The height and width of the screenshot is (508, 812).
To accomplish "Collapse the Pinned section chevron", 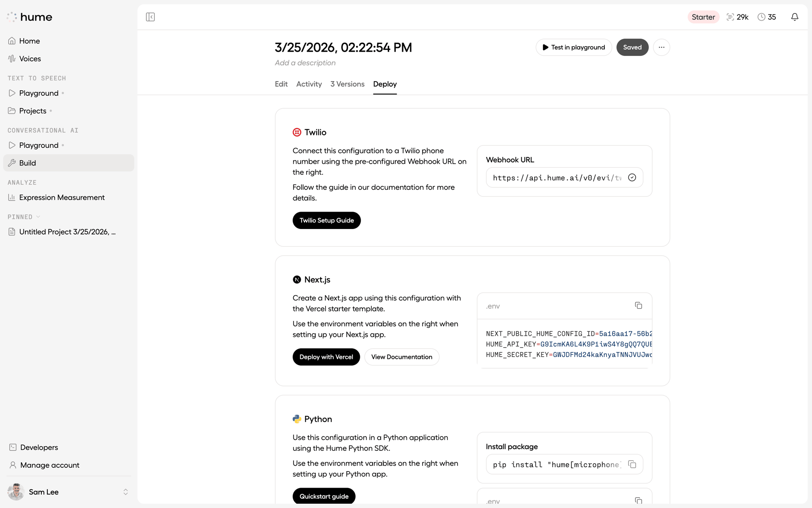I will coord(38,217).
